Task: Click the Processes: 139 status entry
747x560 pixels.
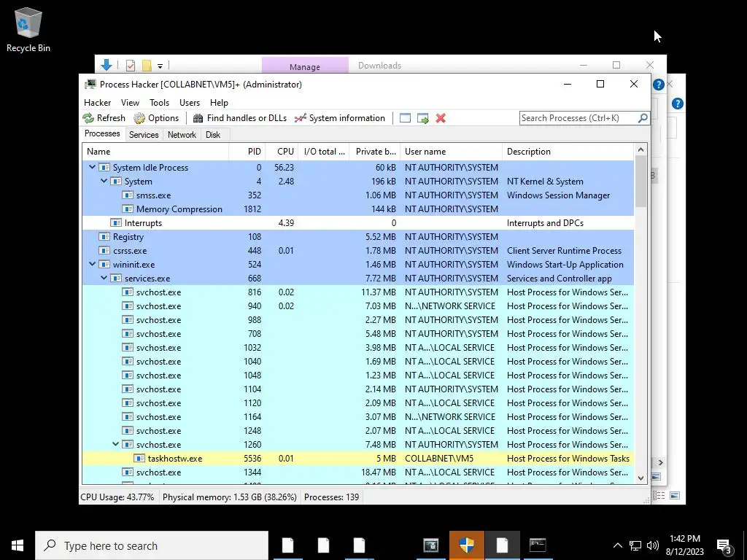Action: pos(332,497)
